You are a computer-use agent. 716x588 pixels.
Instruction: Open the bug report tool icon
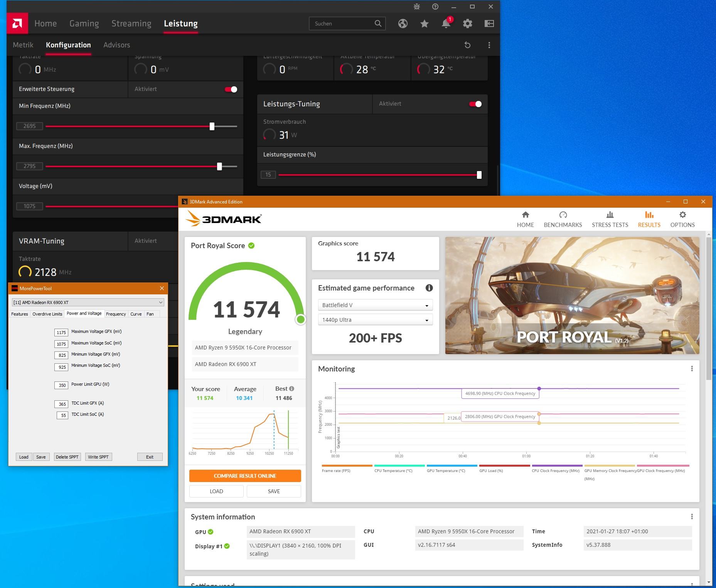(416, 7)
